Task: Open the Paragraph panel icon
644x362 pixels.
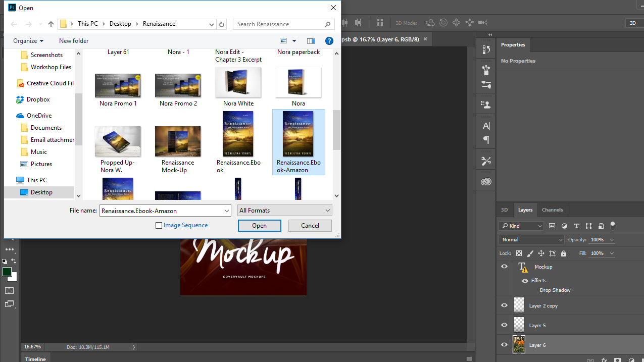Action: click(486, 140)
